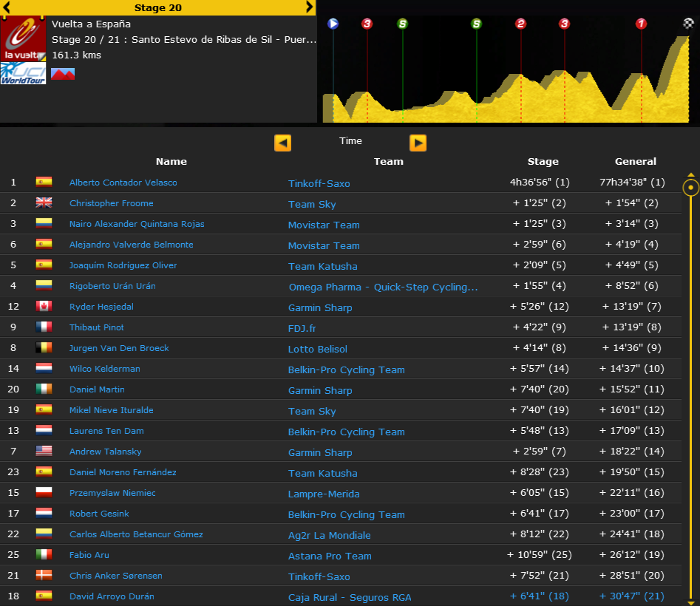Open the Astana Pro Team link

point(329,556)
